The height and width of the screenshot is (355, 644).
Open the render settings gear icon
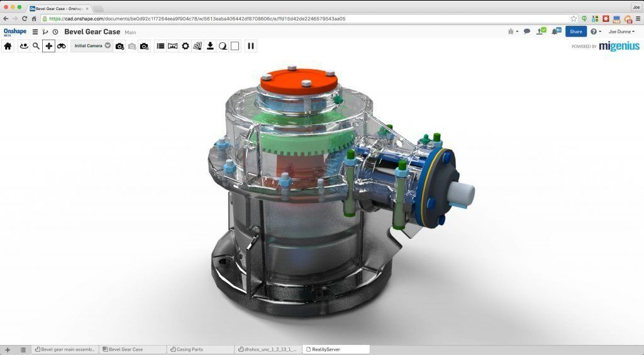click(x=186, y=46)
